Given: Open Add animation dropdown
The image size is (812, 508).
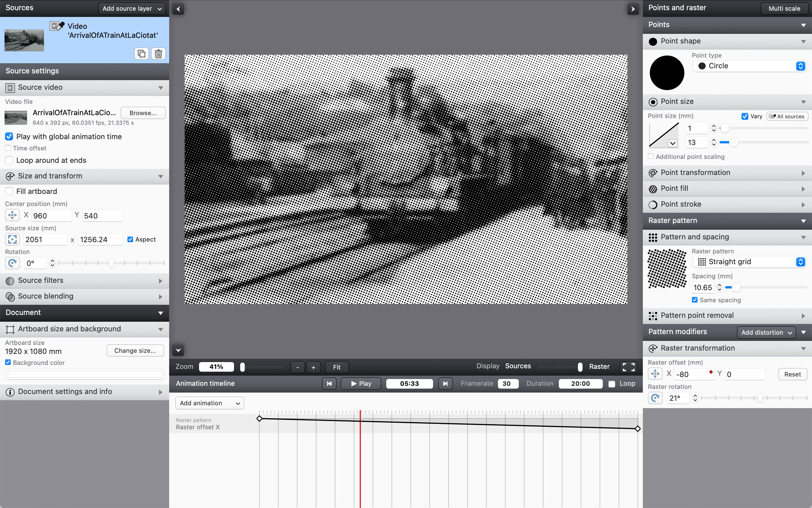Looking at the screenshot, I should click(210, 403).
